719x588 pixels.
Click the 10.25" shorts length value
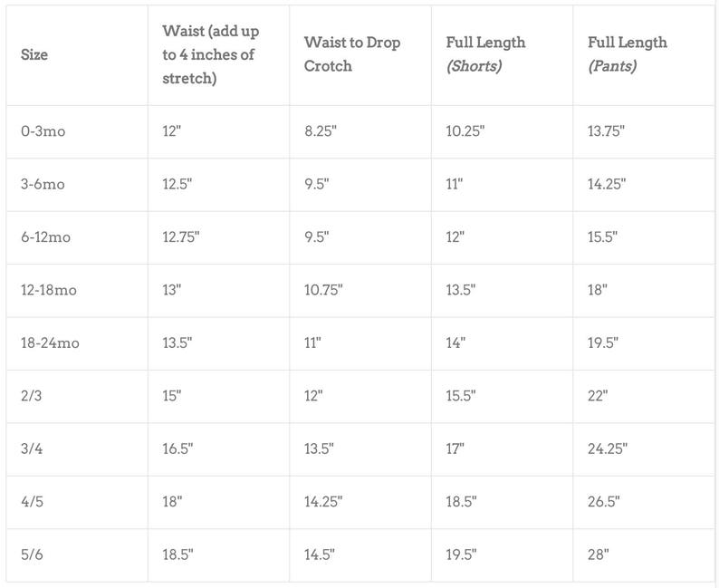click(465, 131)
